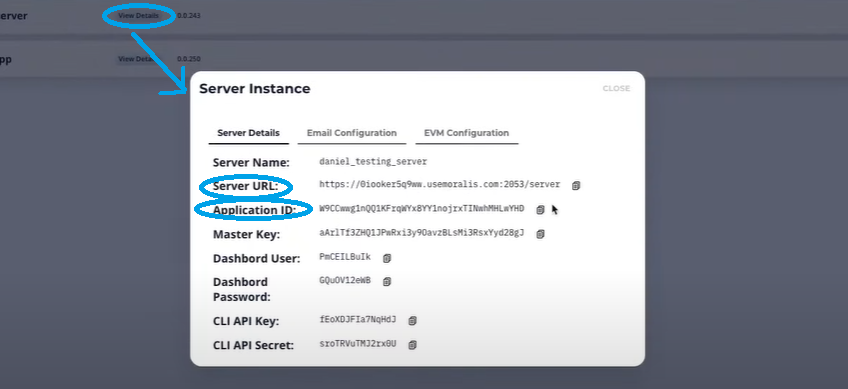Copy the Application ID value

coord(540,209)
